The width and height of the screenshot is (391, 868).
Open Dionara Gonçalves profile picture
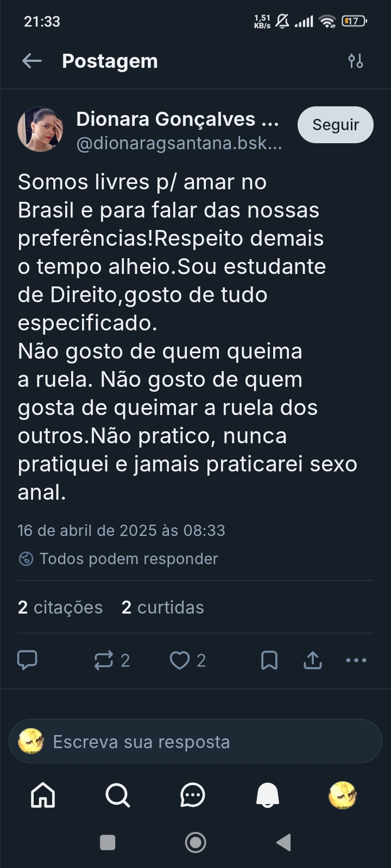[x=40, y=129]
